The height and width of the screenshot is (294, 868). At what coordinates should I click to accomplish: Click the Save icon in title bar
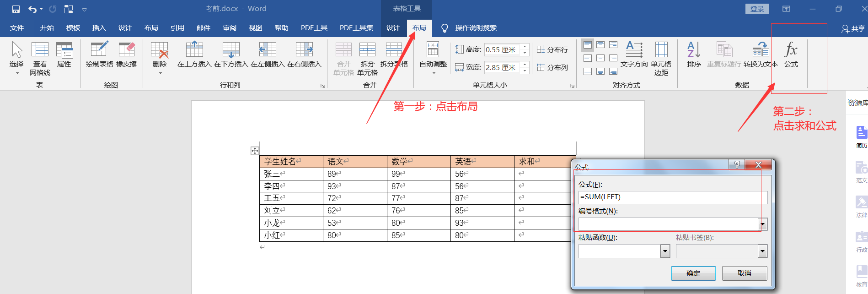point(16,9)
